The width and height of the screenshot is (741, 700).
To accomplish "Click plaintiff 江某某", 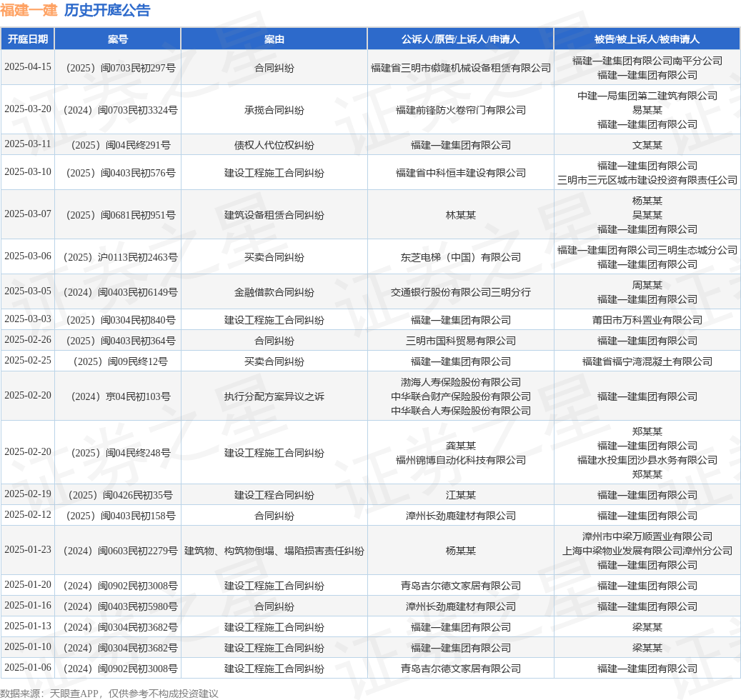I will [460, 495].
